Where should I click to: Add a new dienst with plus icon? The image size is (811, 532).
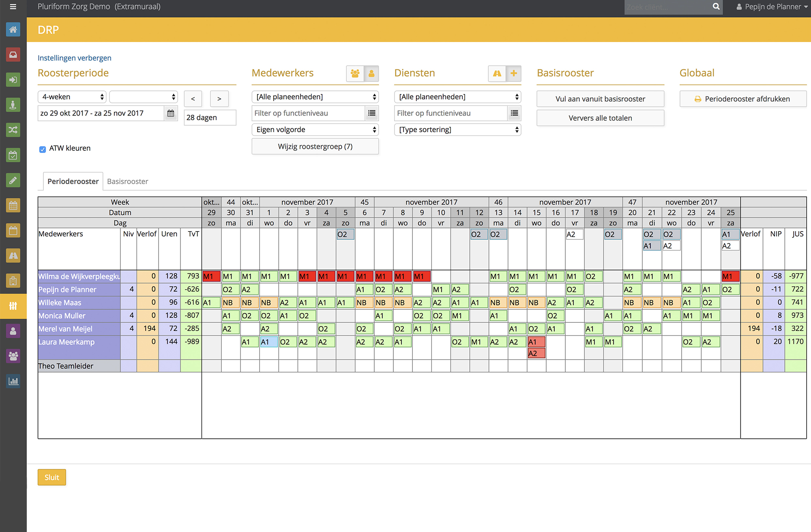click(x=513, y=73)
